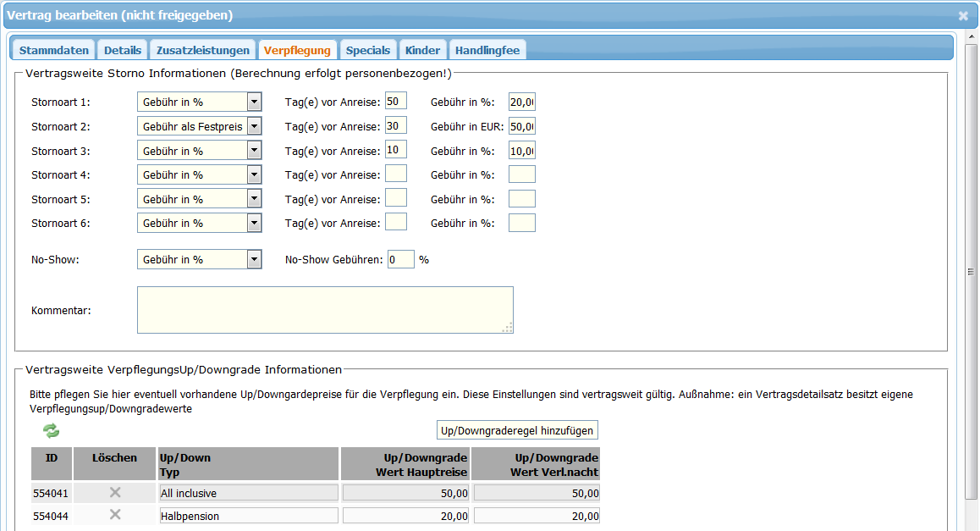Focus the No-Show Gebühren percentage field
This screenshot has width=980, height=531.
pos(400,260)
